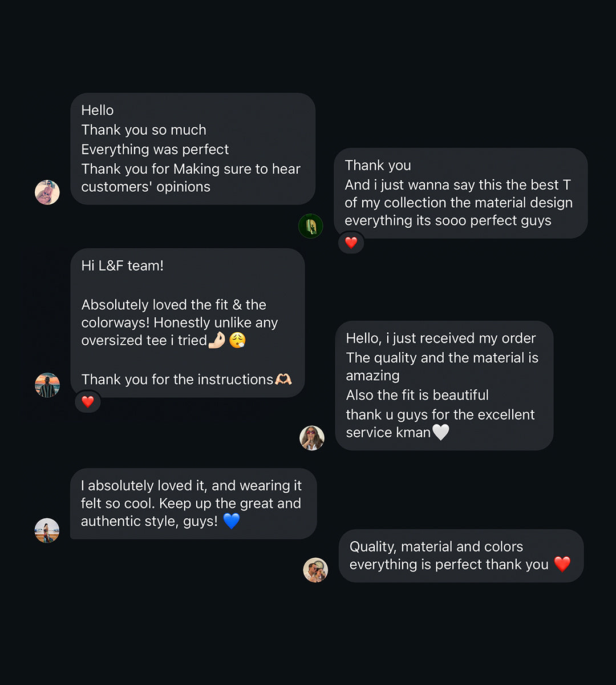Click the blue heart emoji after "authentic style, guys!"

click(231, 521)
